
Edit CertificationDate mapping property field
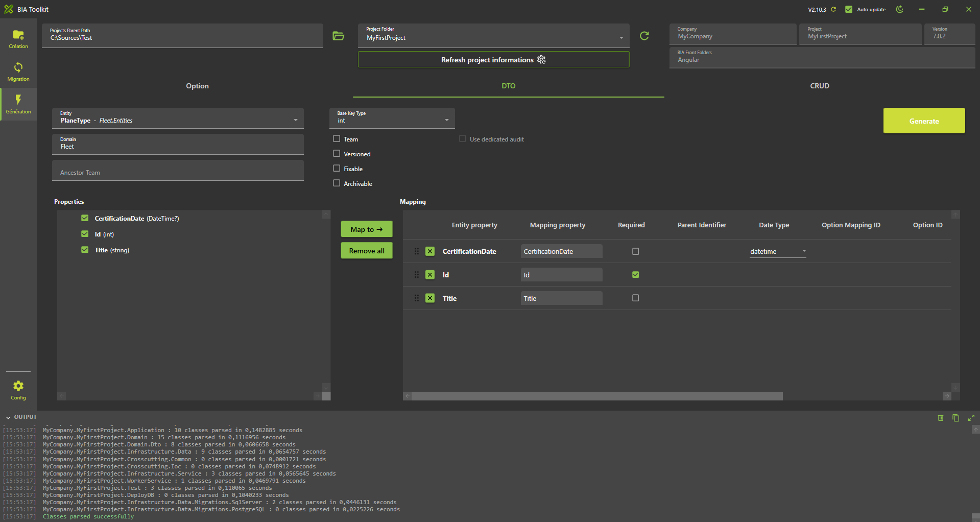coord(562,251)
